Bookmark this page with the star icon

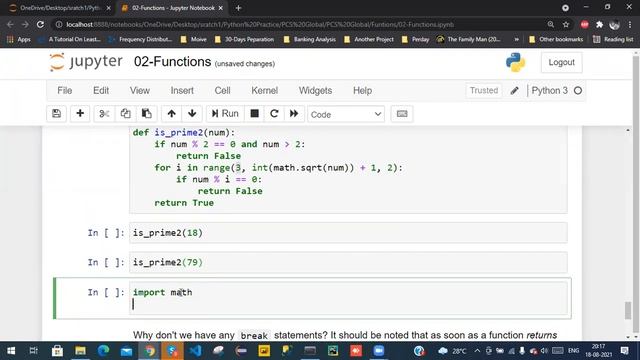coord(566,24)
